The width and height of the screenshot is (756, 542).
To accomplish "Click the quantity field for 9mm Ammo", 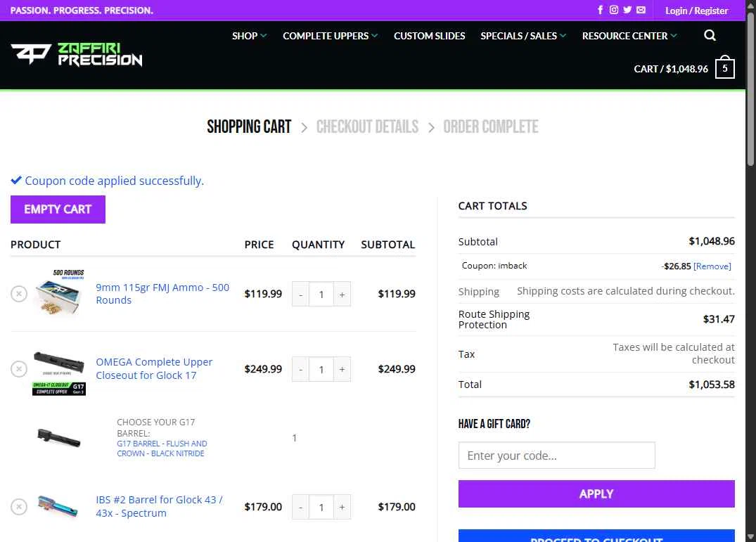I will coord(321,295).
